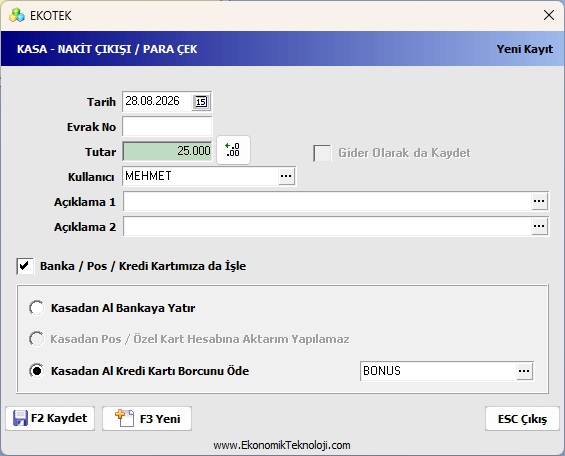Open the Kullanıcı lookup ellipsis button
This screenshot has width=565, height=456.
[286, 176]
